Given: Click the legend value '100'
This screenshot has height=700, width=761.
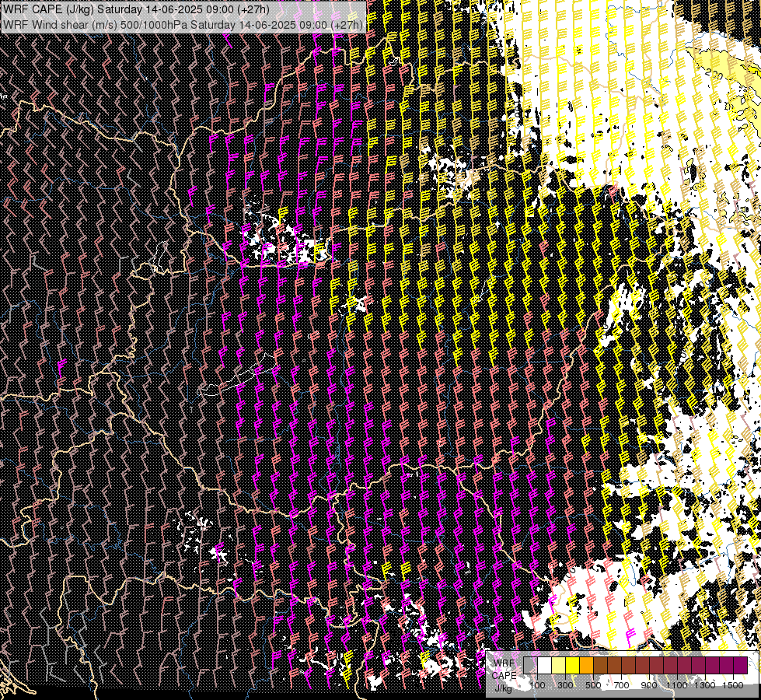Looking at the screenshot, I should pos(537,685).
